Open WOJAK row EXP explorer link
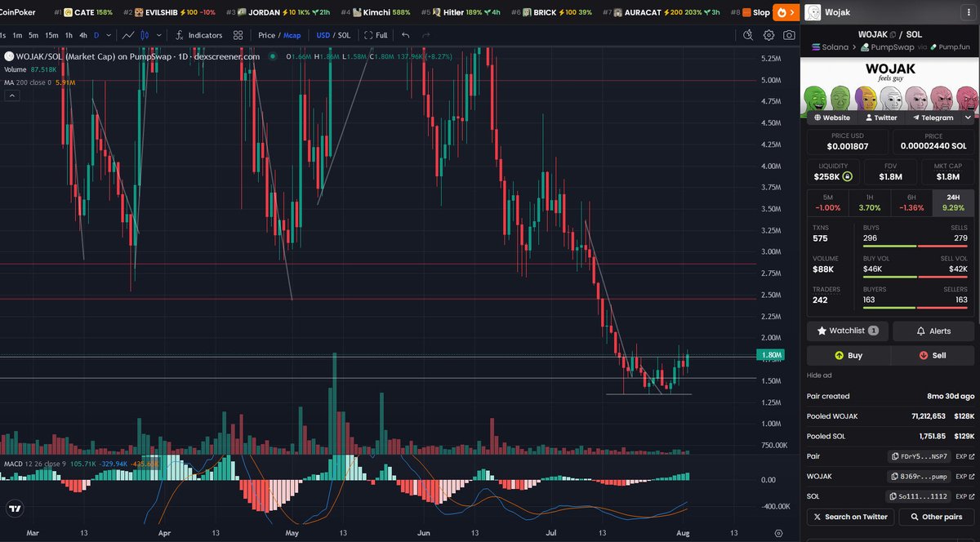This screenshot has height=542, width=980. click(965, 476)
